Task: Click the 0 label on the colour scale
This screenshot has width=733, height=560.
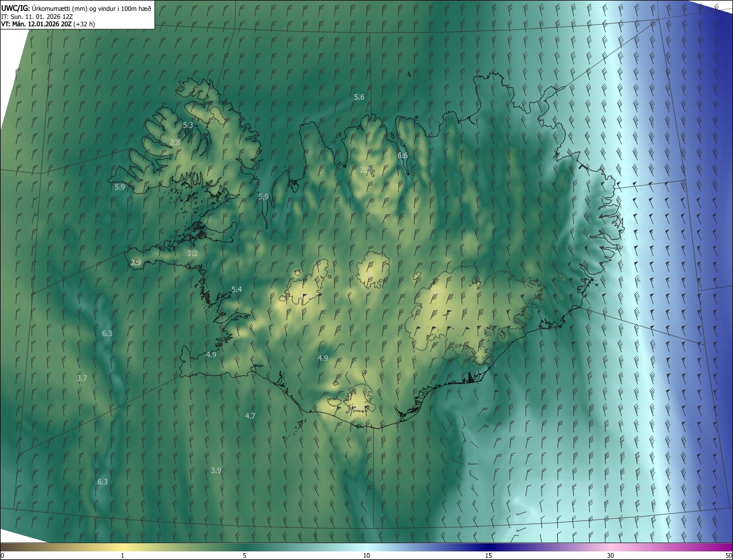Action: tap(2, 555)
